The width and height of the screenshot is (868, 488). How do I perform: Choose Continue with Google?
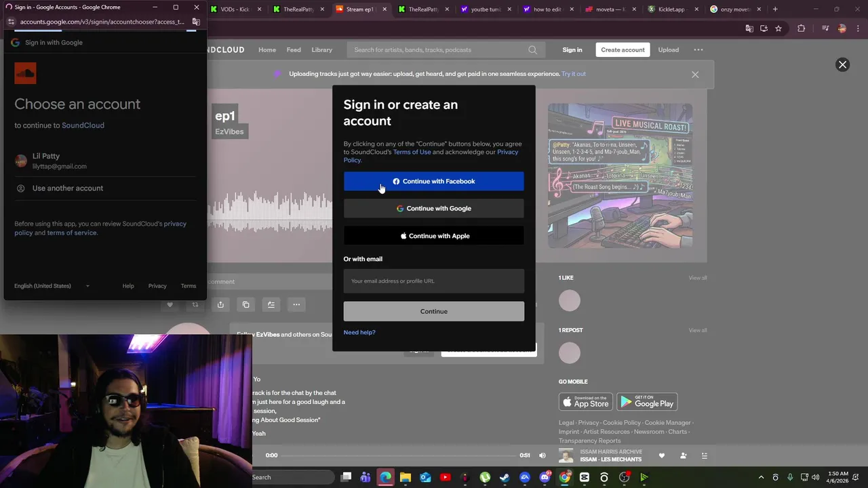tap(433, 208)
